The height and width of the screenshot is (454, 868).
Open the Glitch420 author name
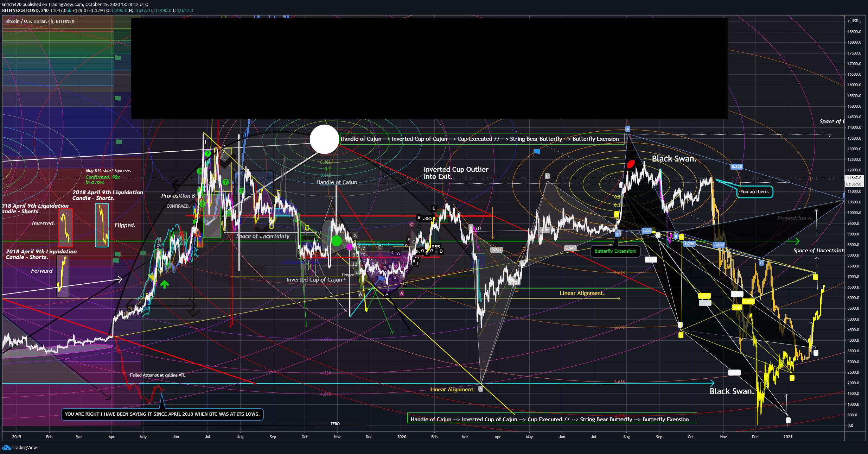12,5
